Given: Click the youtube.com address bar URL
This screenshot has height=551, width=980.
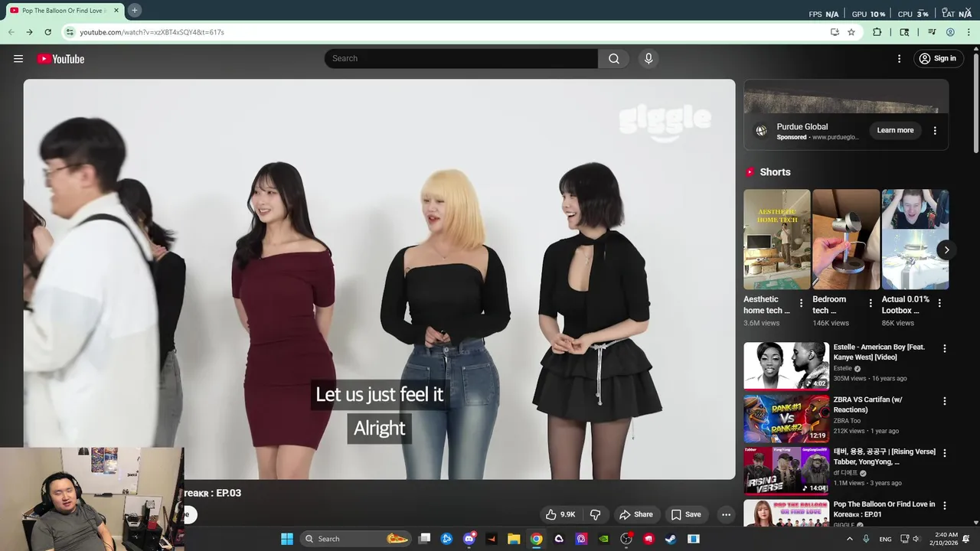Looking at the screenshot, I should [x=152, y=32].
